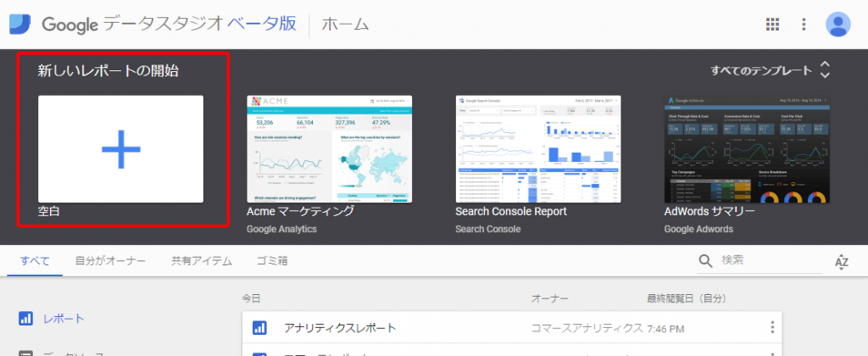Open the vertical three-dot options menu in header
868x356 pixels.
pos(804,25)
